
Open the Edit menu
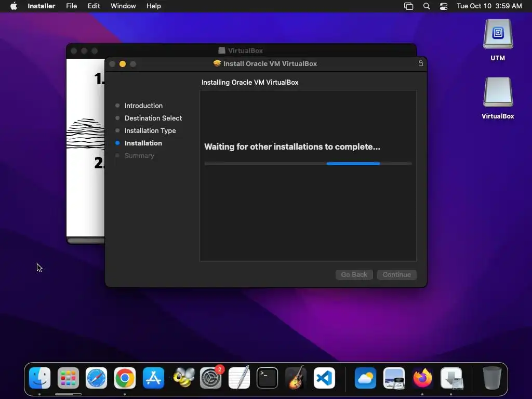(x=94, y=6)
